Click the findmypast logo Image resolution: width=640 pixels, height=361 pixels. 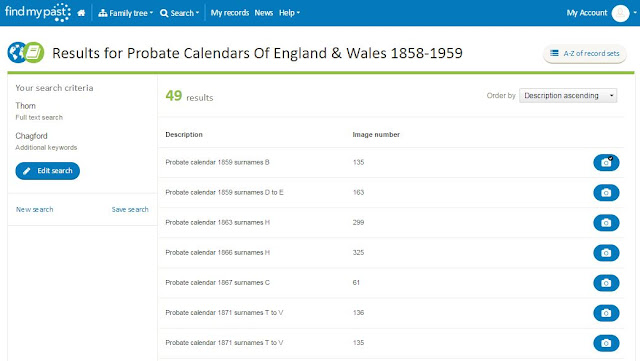point(38,12)
